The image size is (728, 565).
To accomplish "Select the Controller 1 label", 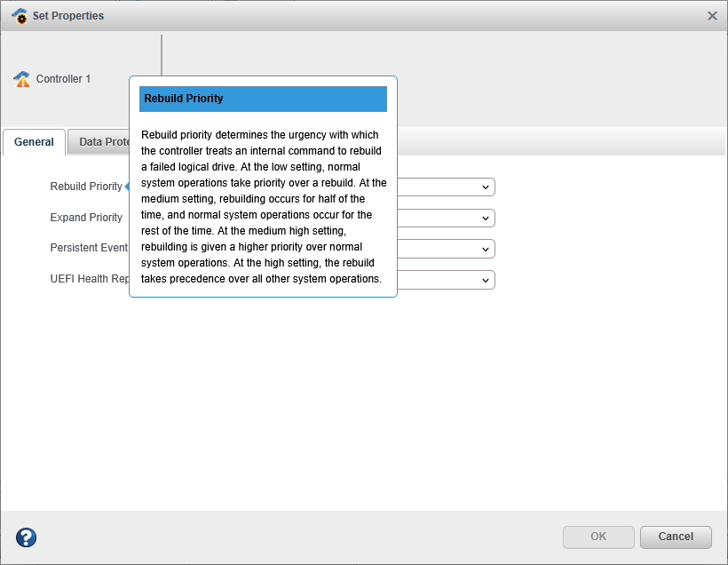I will click(x=63, y=79).
